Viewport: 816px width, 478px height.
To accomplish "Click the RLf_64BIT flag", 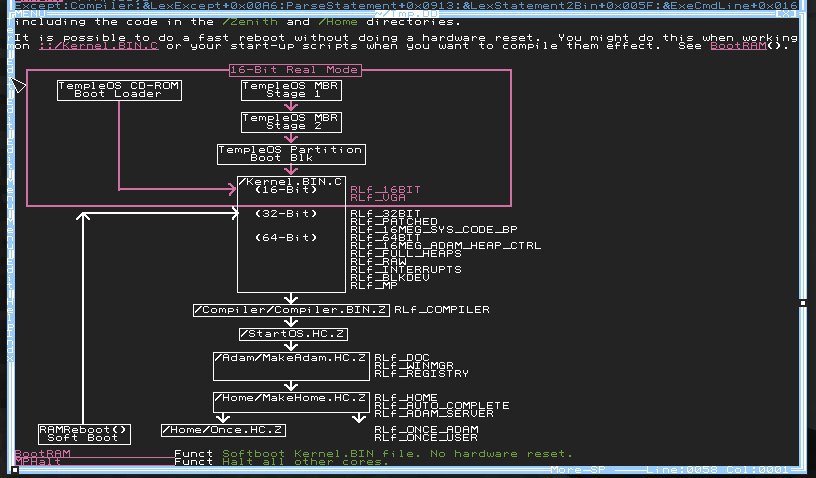I will click(386, 238).
